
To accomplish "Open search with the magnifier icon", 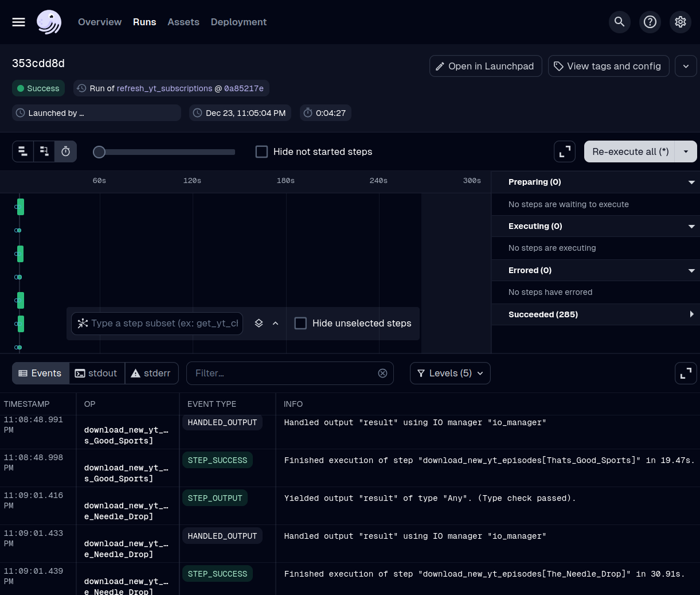I will 619,22.
